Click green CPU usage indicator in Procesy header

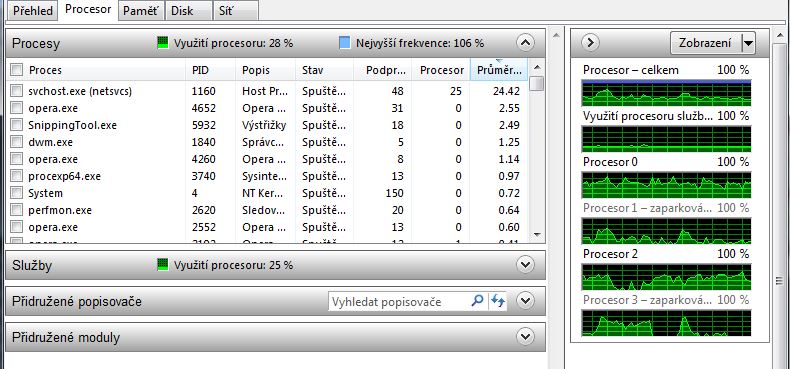[162, 43]
